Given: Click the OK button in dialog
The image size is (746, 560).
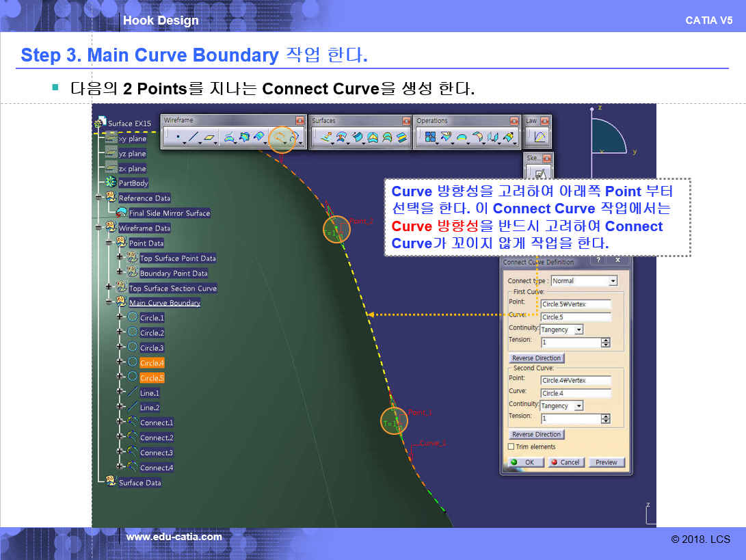Looking at the screenshot, I should (525, 462).
